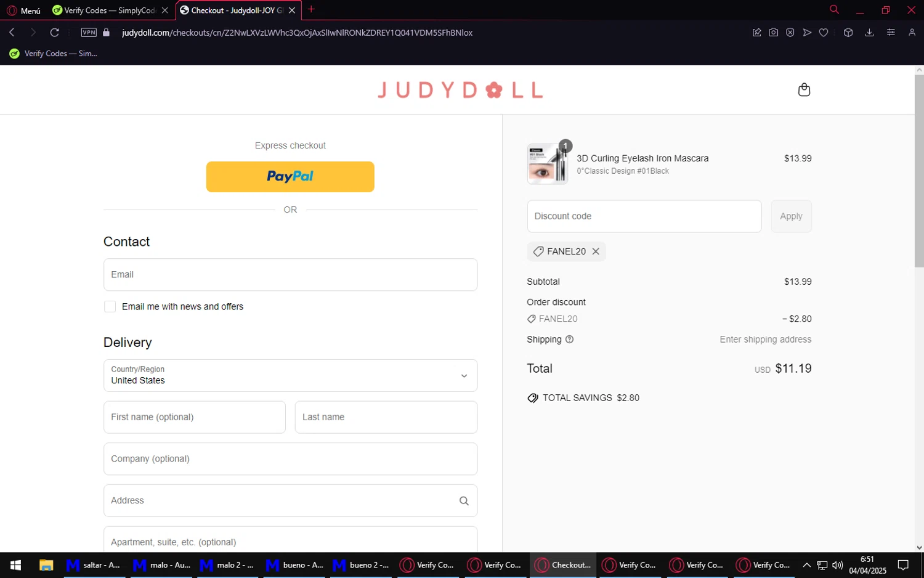The image size is (924, 578).
Task: Click the Apartment, suite, etc. field
Action: (290, 540)
